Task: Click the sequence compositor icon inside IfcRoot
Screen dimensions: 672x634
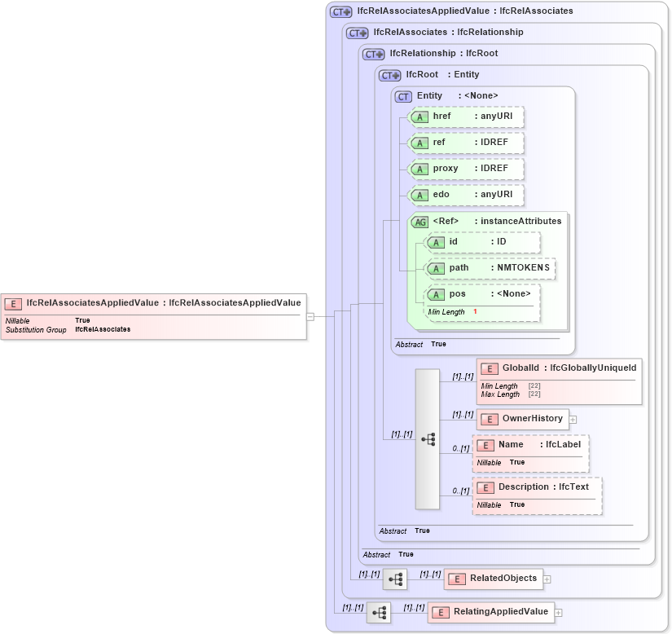Action: (428, 438)
